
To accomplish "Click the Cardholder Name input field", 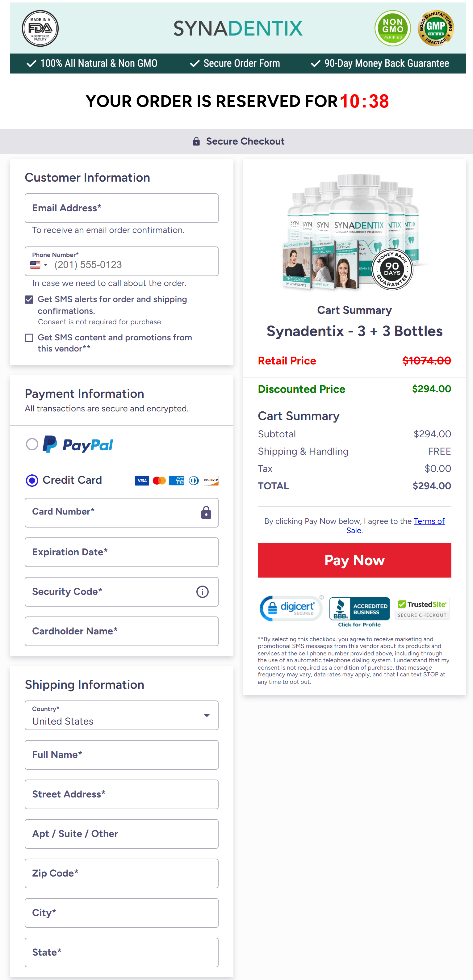I will pos(121,631).
